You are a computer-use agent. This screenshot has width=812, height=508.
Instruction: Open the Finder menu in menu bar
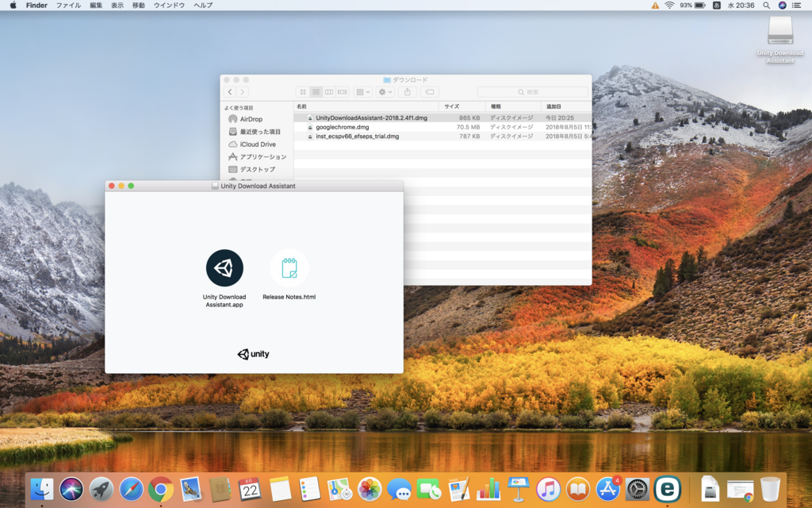pyautogui.click(x=36, y=6)
